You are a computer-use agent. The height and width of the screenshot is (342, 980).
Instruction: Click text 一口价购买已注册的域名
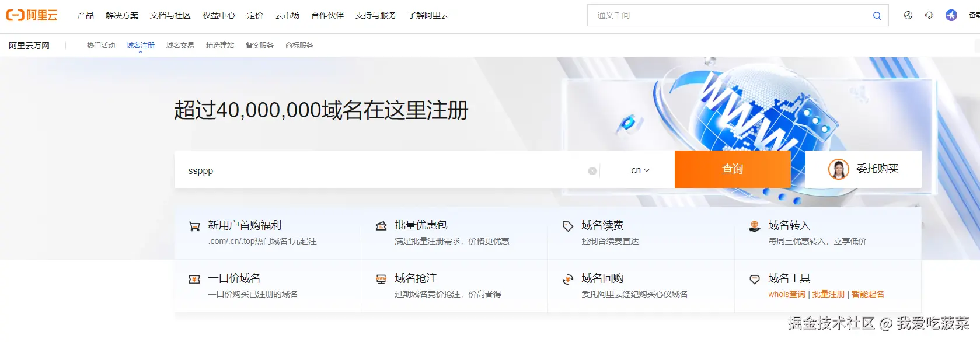[253, 295]
